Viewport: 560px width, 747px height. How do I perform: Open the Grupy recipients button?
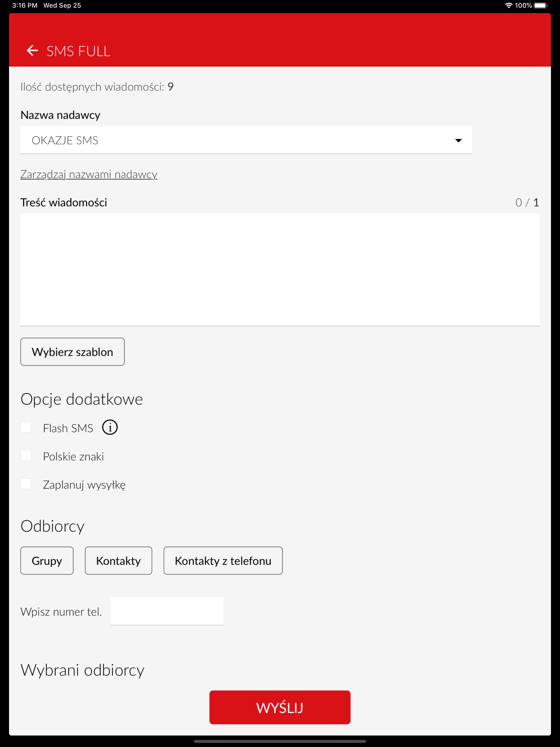click(x=47, y=561)
